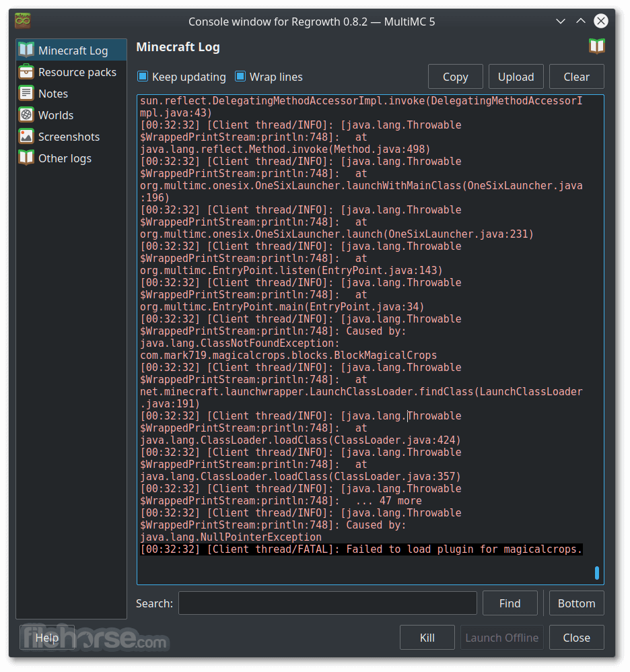Open Other logs page

71,158
